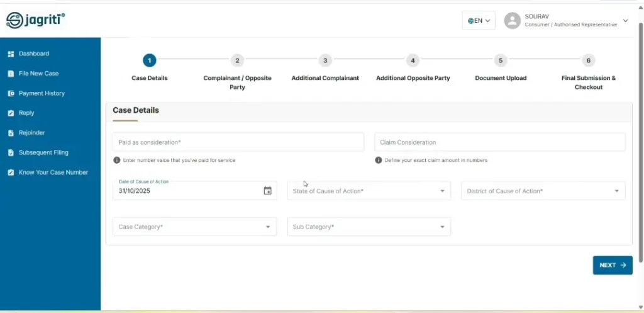
Task: Click step 4 circle in progress stepper
Action: pos(413,60)
